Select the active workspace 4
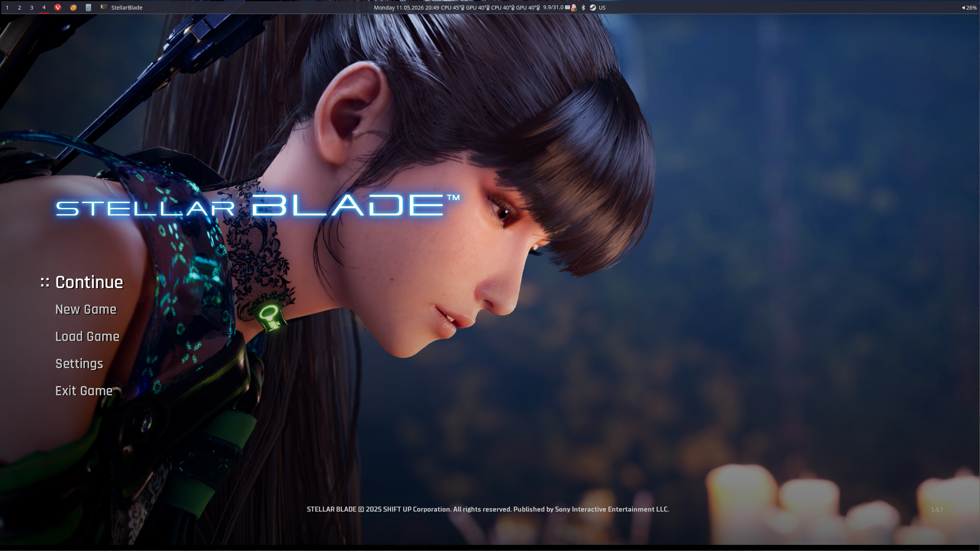 44,8
